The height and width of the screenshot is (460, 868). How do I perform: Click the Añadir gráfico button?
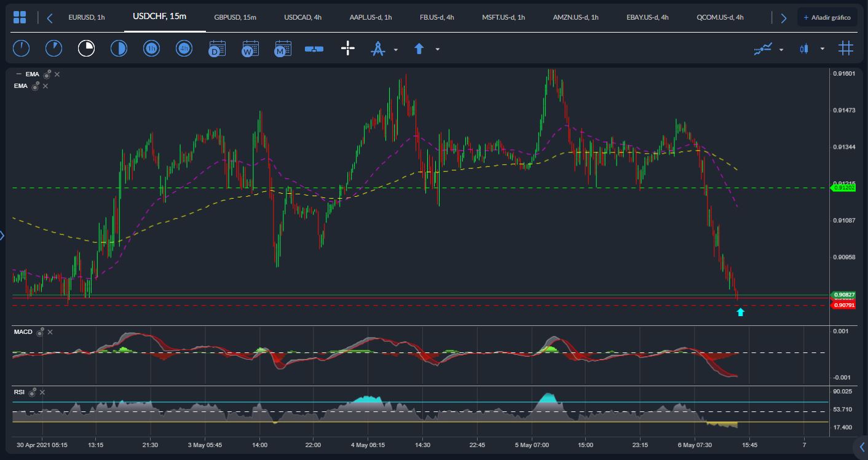point(827,18)
